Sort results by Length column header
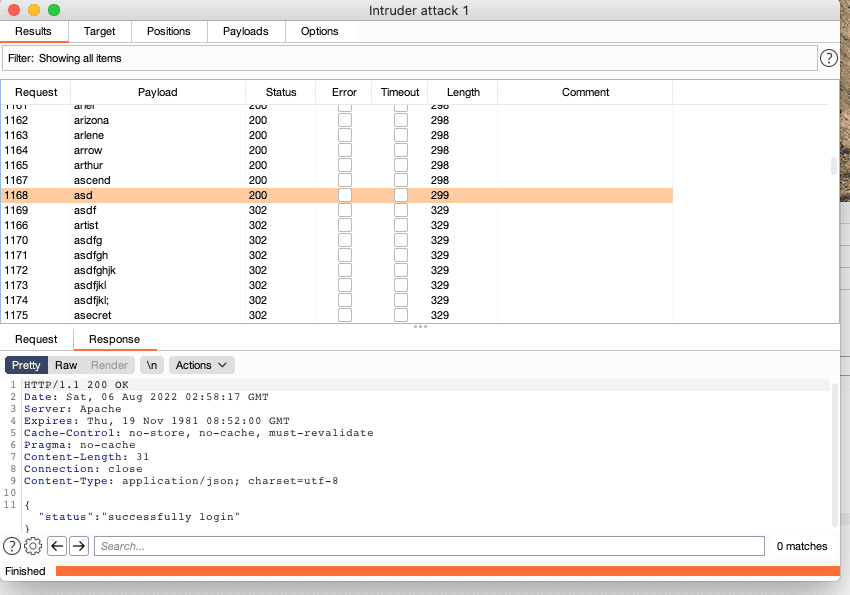This screenshot has height=595, width=850. [463, 92]
